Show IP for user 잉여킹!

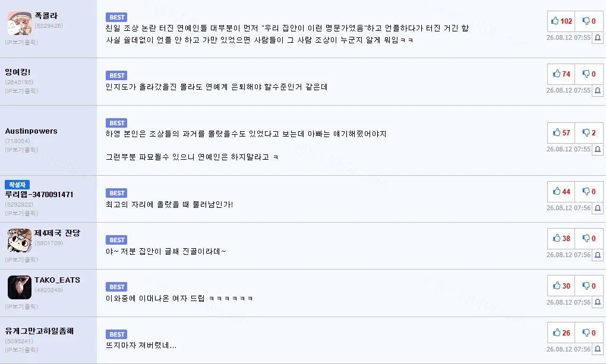point(21,91)
